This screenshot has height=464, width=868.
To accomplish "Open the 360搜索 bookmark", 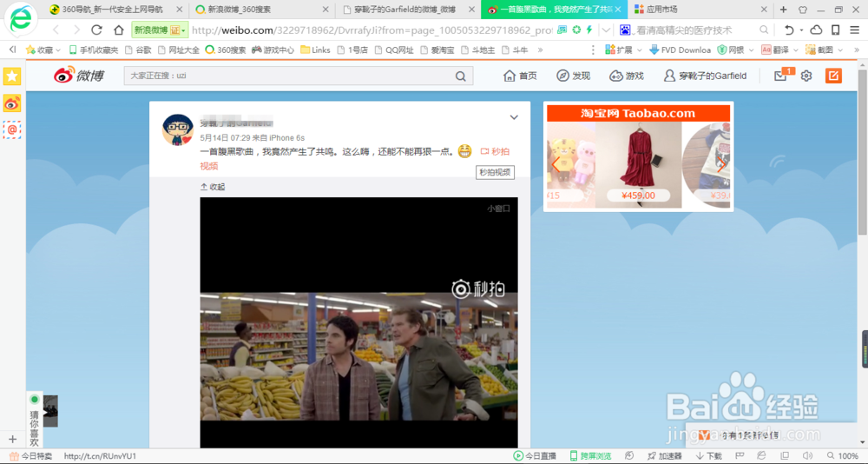I will [226, 50].
